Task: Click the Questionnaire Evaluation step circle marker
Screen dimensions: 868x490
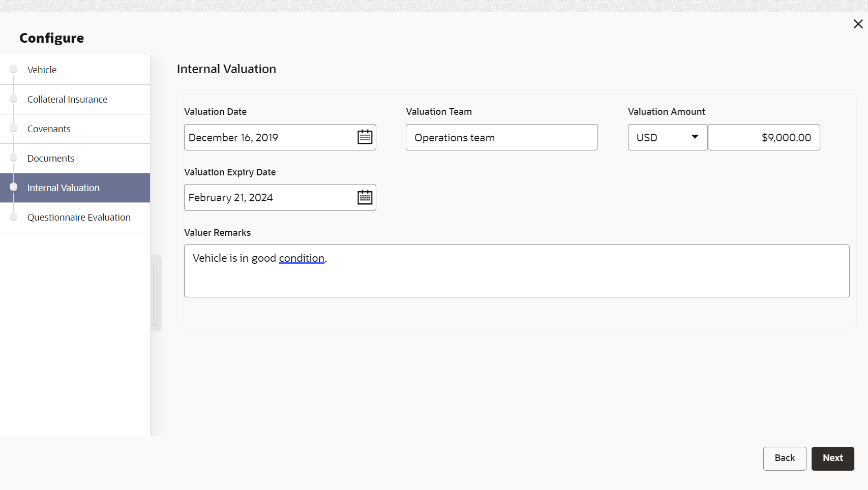Action: 14,217
